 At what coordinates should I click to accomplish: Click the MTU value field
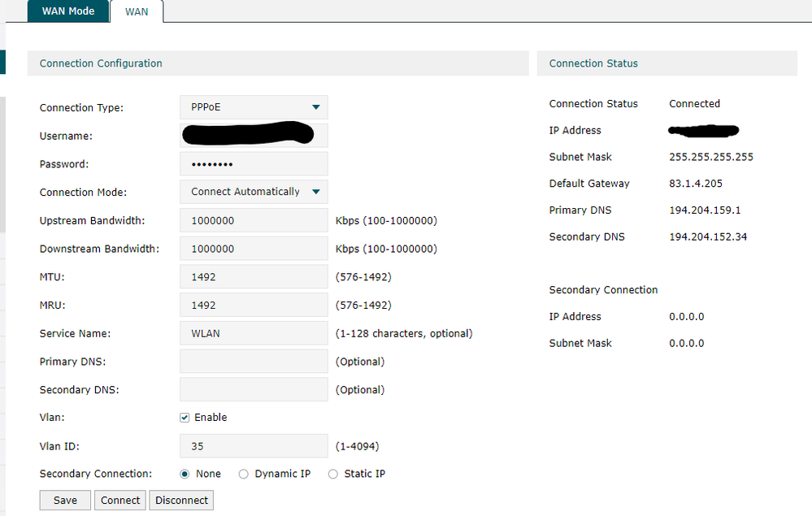point(254,277)
